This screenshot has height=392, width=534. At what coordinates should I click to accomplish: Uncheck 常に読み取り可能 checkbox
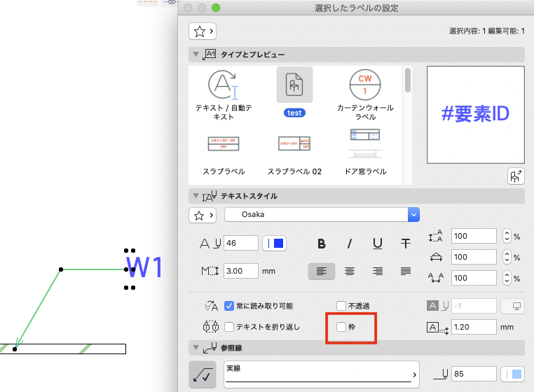point(229,306)
